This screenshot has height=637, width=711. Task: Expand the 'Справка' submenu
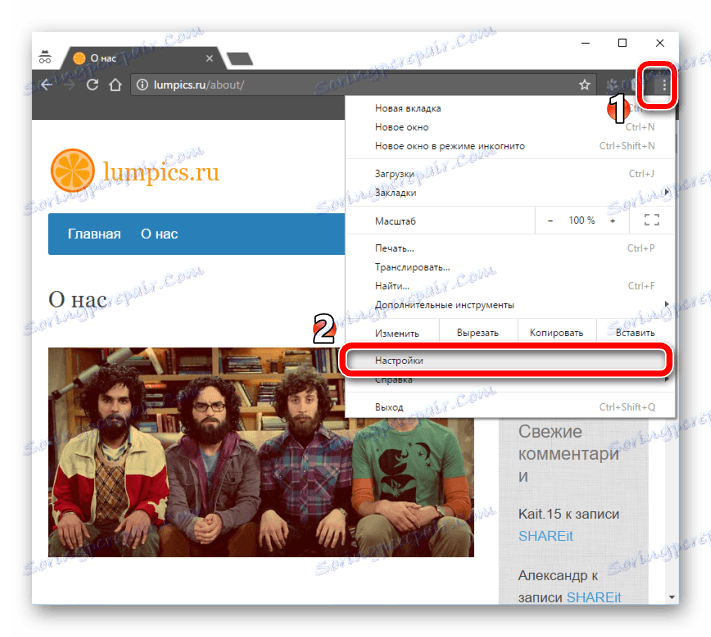coord(511,380)
